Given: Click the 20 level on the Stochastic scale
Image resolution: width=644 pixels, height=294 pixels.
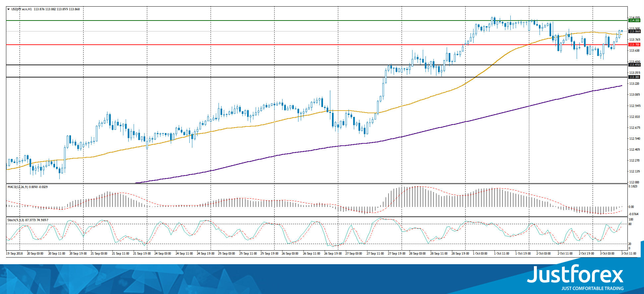Looking at the screenshot, I should pyautogui.click(x=630, y=244).
